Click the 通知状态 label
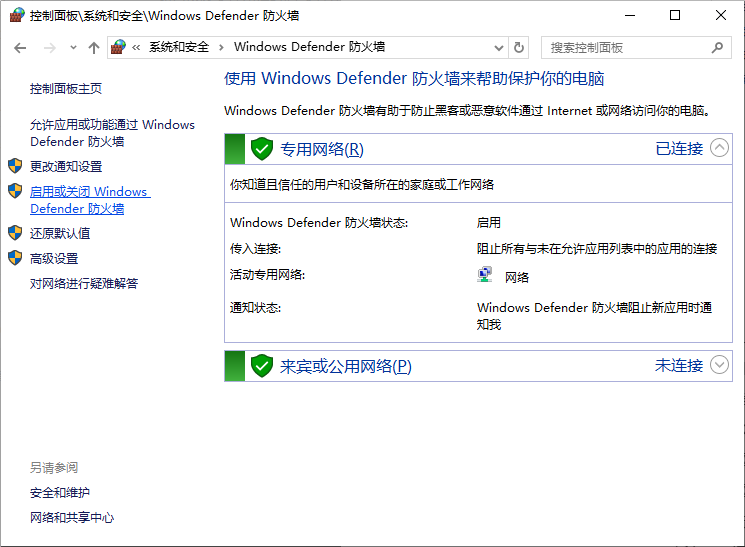This screenshot has height=547, width=745. point(256,308)
